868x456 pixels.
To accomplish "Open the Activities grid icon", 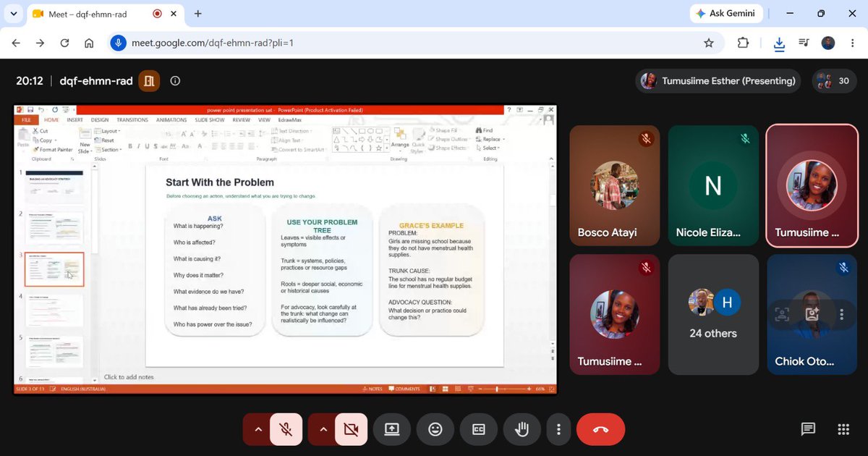I will [x=843, y=429].
